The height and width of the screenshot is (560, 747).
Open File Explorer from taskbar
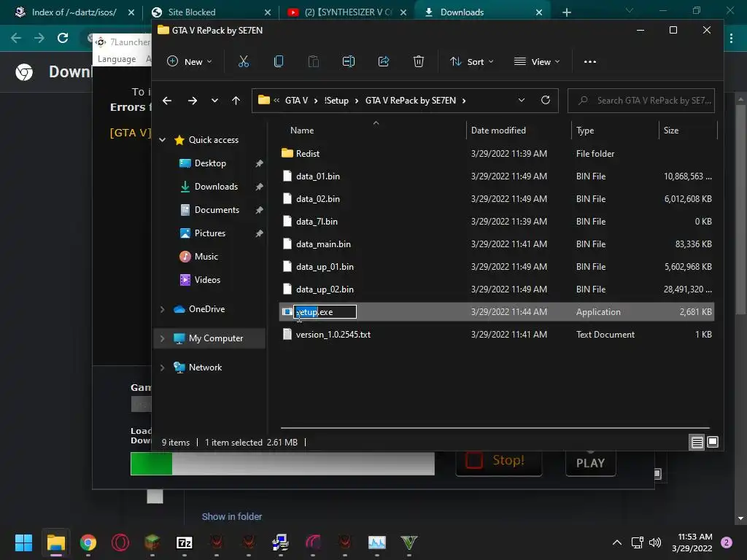pos(55,542)
